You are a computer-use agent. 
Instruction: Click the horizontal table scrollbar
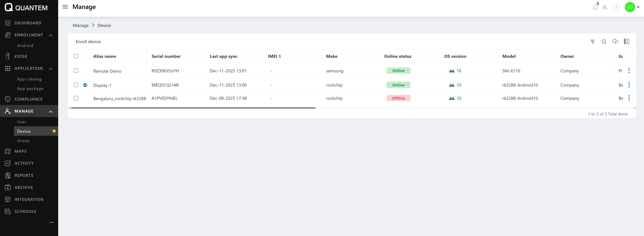(193, 108)
